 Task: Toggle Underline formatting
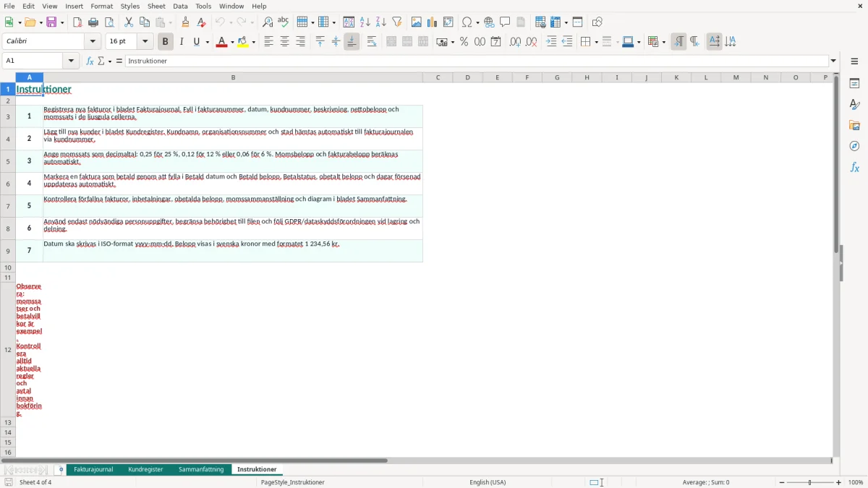[196, 42]
